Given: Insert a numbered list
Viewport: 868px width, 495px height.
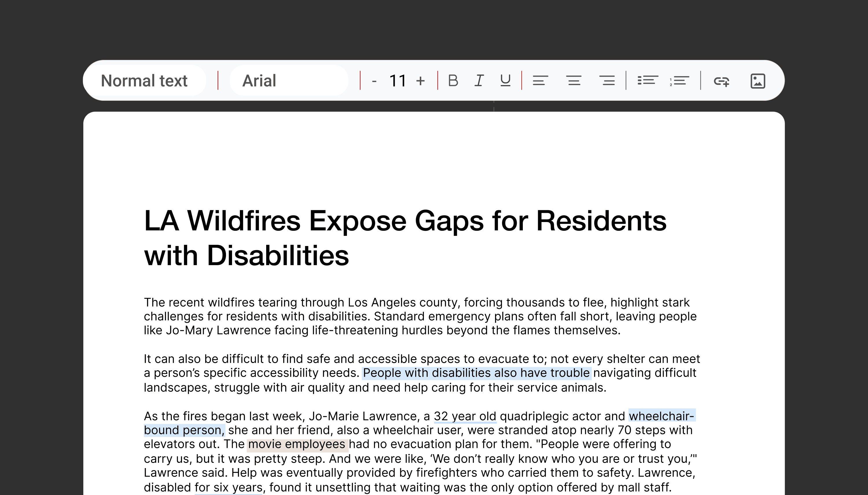Looking at the screenshot, I should tap(679, 81).
